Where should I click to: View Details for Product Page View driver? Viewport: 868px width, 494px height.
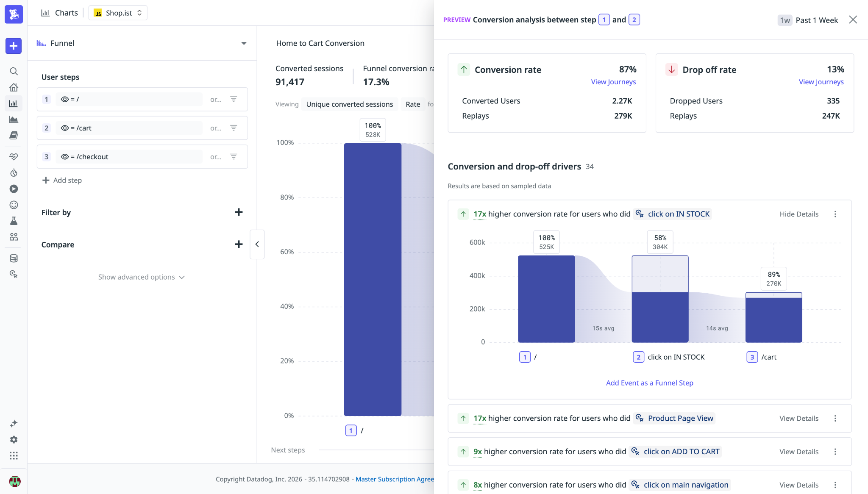[799, 419]
